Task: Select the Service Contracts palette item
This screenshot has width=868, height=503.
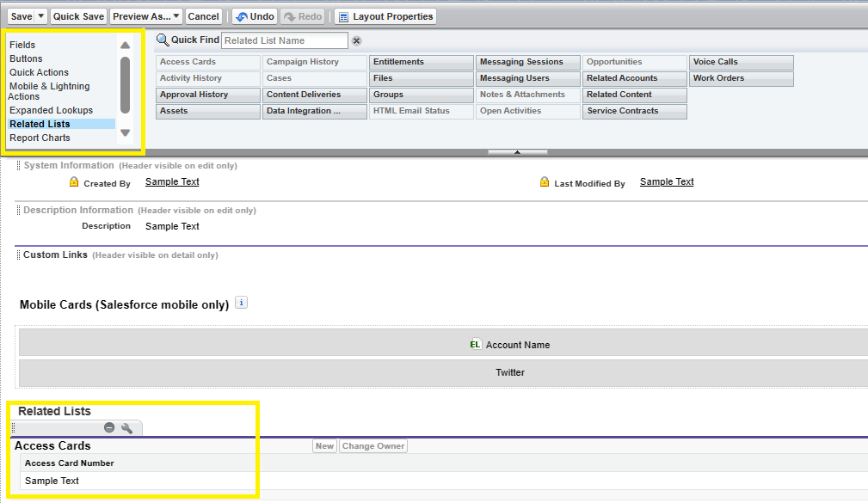Action: [x=635, y=111]
